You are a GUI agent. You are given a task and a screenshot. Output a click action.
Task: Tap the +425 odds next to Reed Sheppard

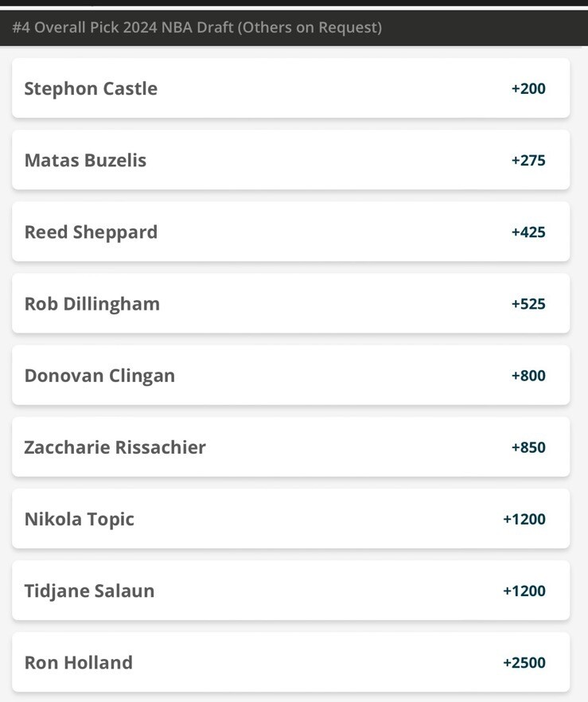[528, 232]
